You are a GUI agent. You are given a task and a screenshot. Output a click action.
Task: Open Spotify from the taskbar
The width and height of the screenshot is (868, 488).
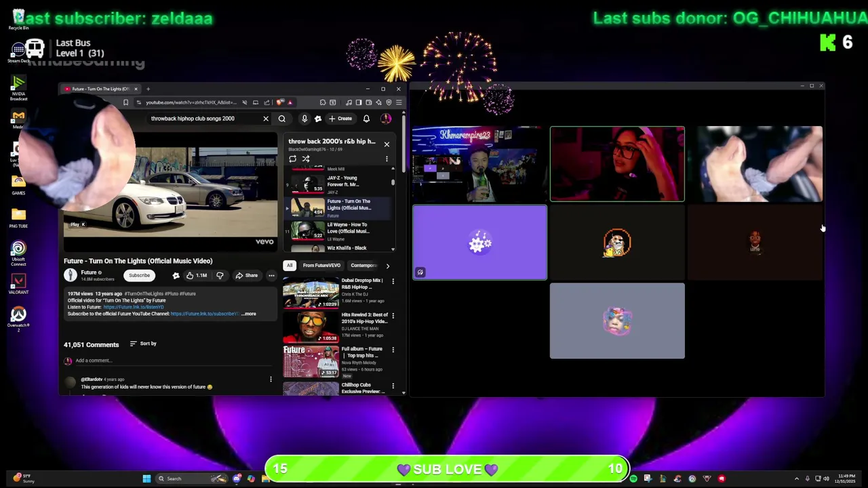[633, 479]
